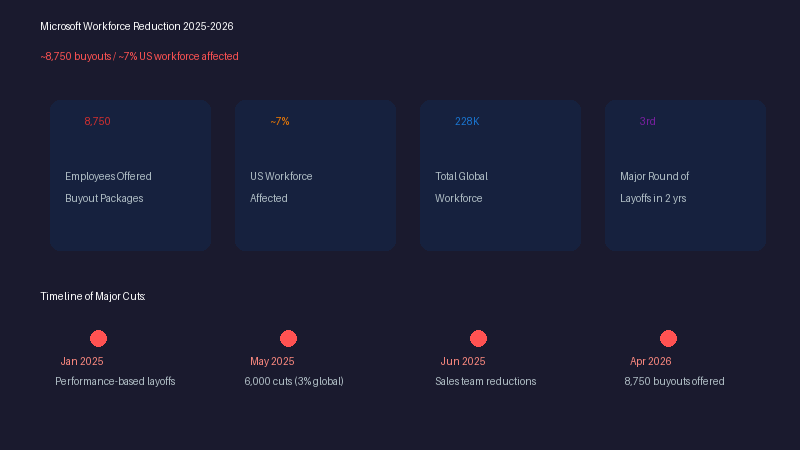Click the orange ~7% statistic value
The height and width of the screenshot is (450, 800).
point(279,121)
